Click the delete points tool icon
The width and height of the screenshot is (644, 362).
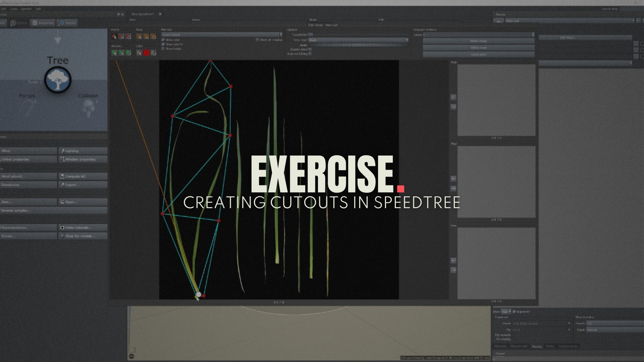click(121, 37)
